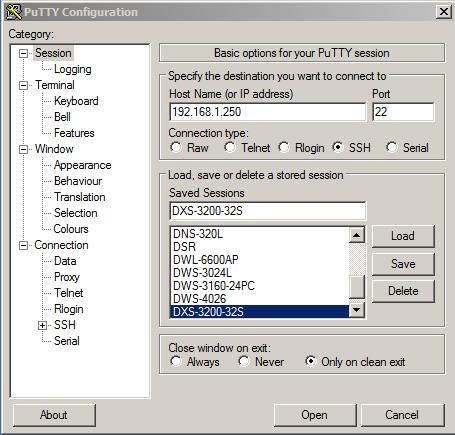Click the Load button
The image size is (455, 435).
click(403, 236)
